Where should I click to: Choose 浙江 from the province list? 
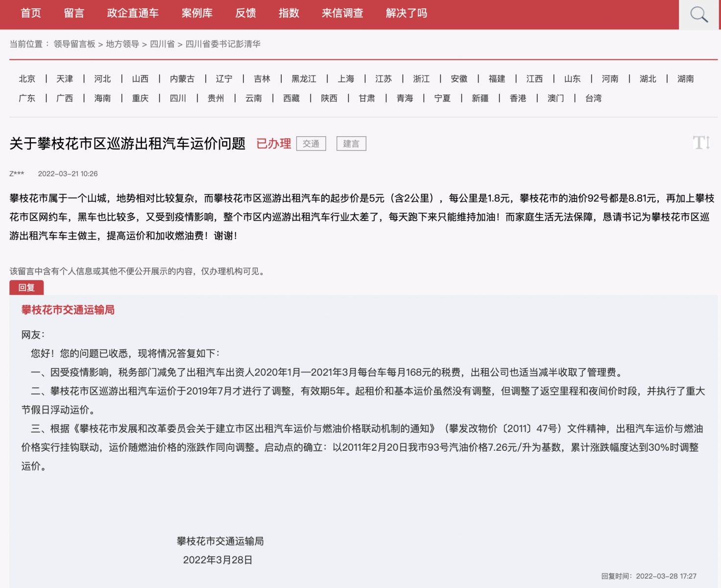[421, 79]
